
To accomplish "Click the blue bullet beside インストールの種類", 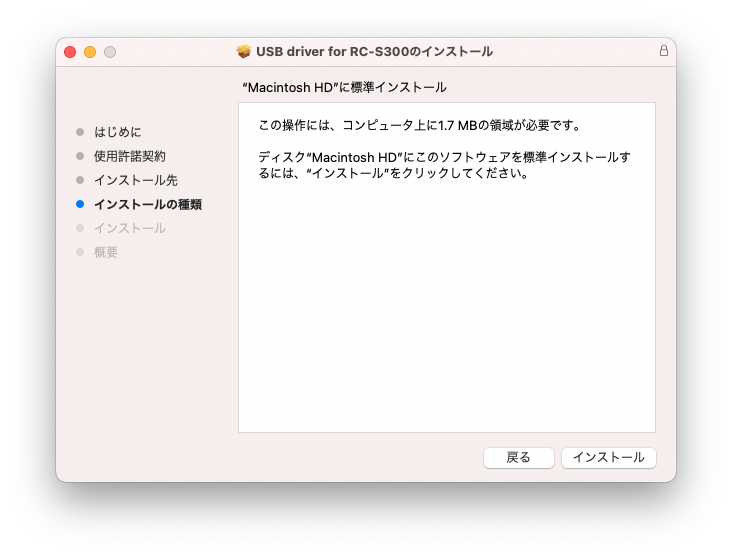I will pos(80,204).
